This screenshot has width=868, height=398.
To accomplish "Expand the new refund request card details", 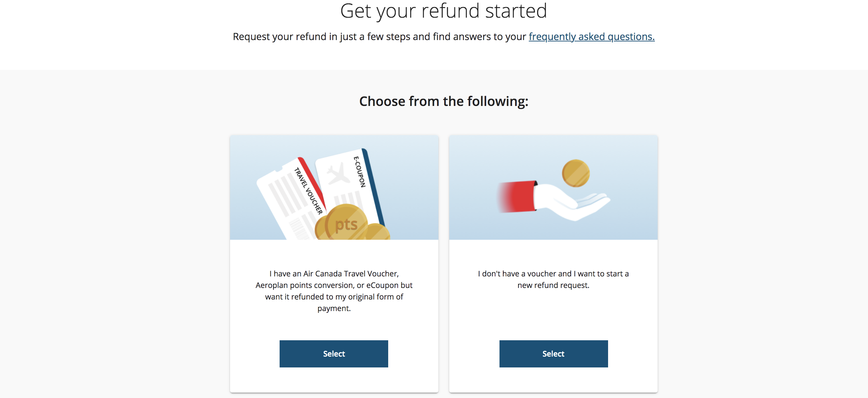I will [553, 354].
